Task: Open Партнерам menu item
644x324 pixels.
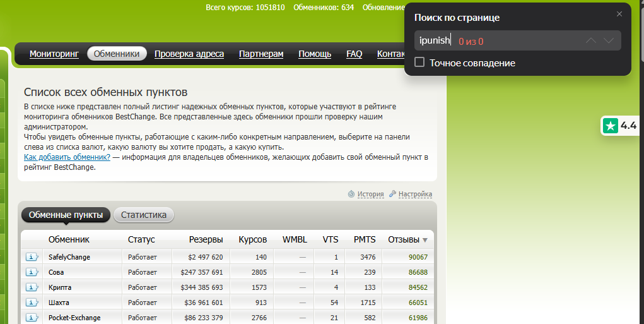Action: [261, 54]
